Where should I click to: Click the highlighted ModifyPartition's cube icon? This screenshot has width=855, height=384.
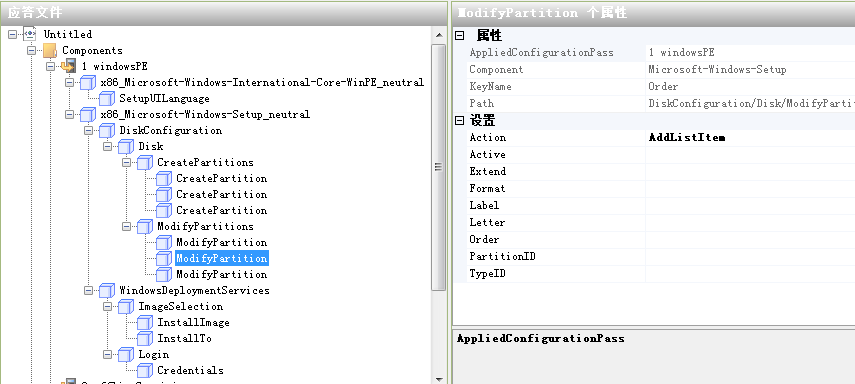pyautogui.click(x=164, y=259)
